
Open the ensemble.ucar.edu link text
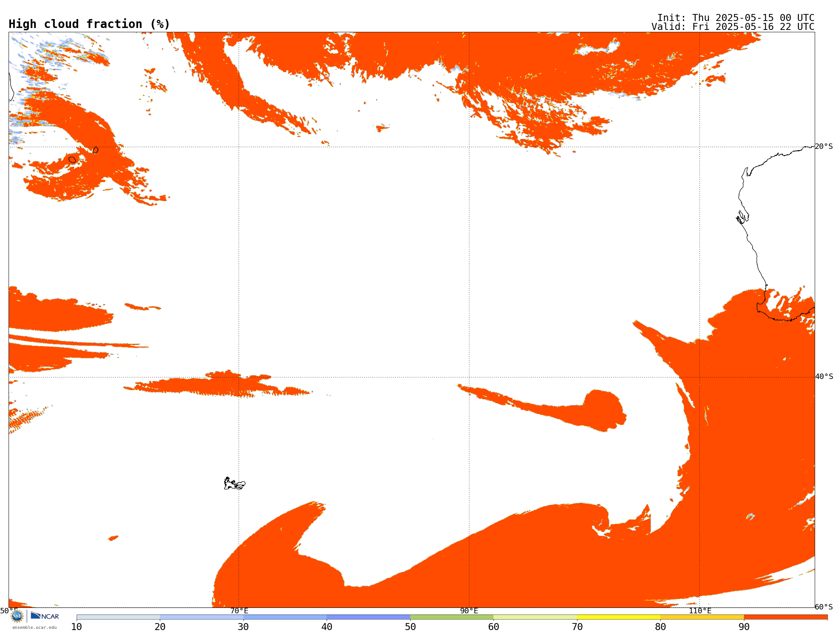point(35,627)
